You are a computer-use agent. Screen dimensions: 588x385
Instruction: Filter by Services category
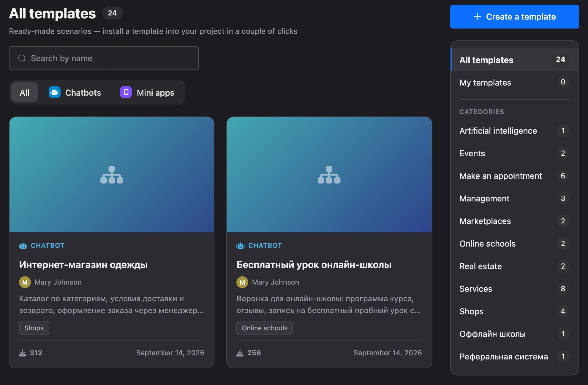(514, 289)
